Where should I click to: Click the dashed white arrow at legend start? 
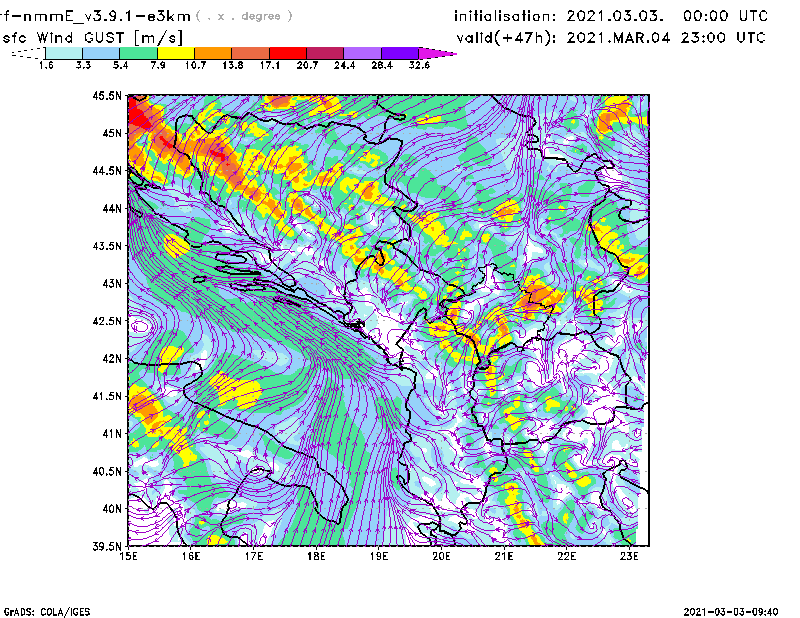tap(28, 53)
